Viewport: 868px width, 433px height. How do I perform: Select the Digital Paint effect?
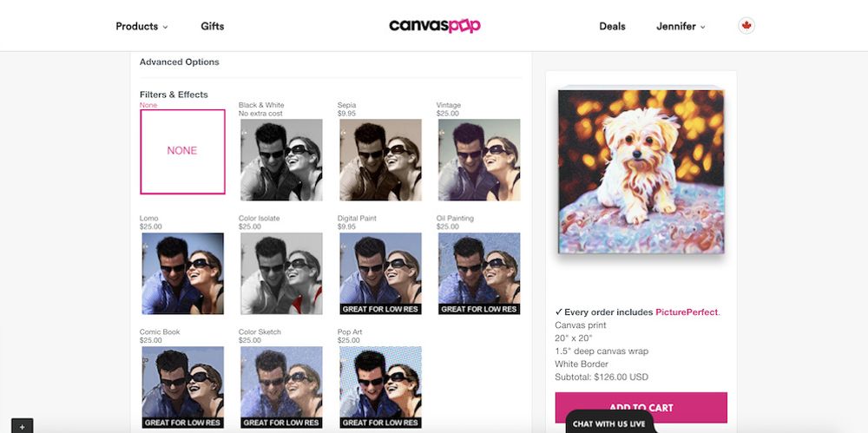coord(380,273)
